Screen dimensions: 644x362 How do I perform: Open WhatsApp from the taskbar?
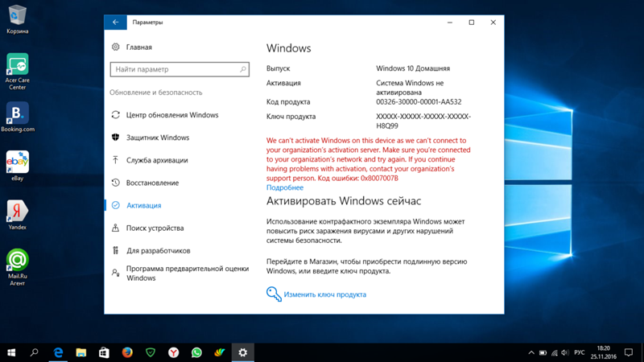pyautogui.click(x=196, y=352)
